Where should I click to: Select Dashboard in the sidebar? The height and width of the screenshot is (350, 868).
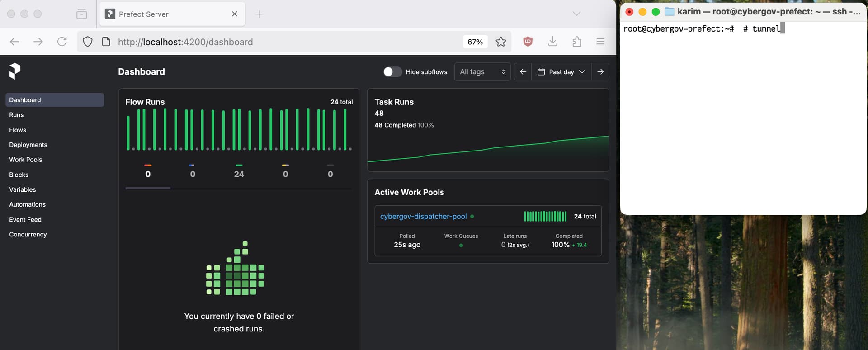[x=55, y=100]
